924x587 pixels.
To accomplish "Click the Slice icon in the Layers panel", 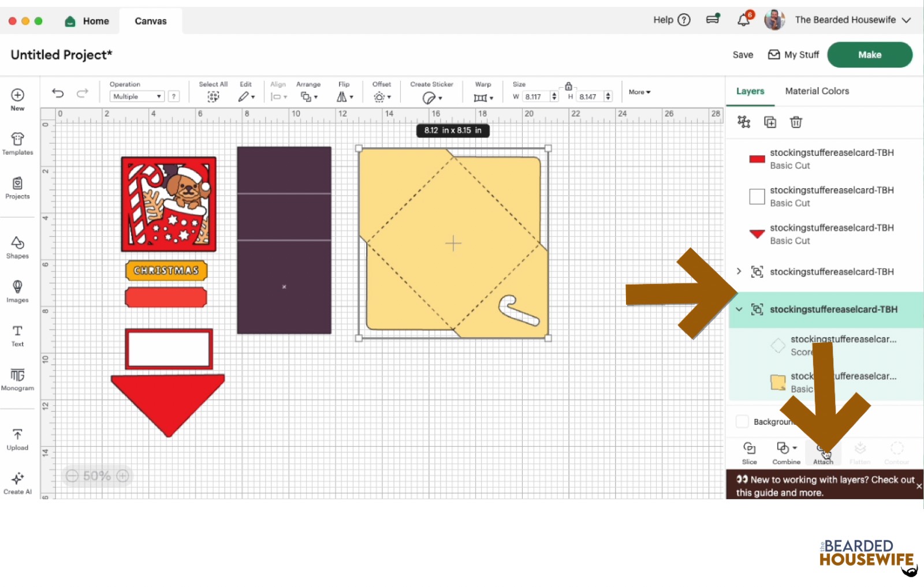I will click(749, 452).
